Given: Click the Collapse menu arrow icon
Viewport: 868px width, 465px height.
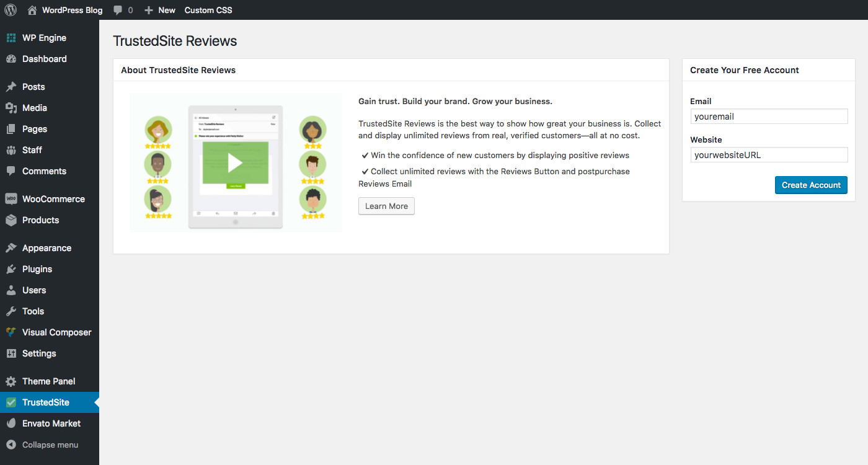Looking at the screenshot, I should [11, 445].
